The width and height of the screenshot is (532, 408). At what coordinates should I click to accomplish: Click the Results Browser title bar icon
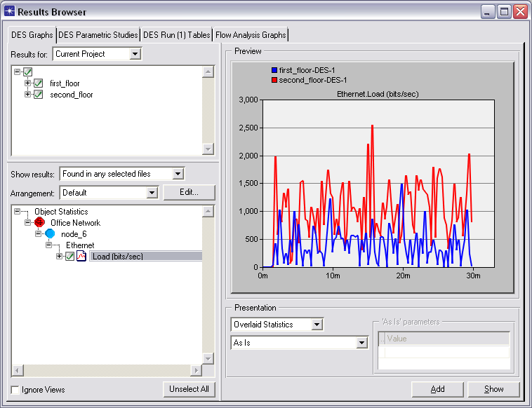(x=9, y=11)
